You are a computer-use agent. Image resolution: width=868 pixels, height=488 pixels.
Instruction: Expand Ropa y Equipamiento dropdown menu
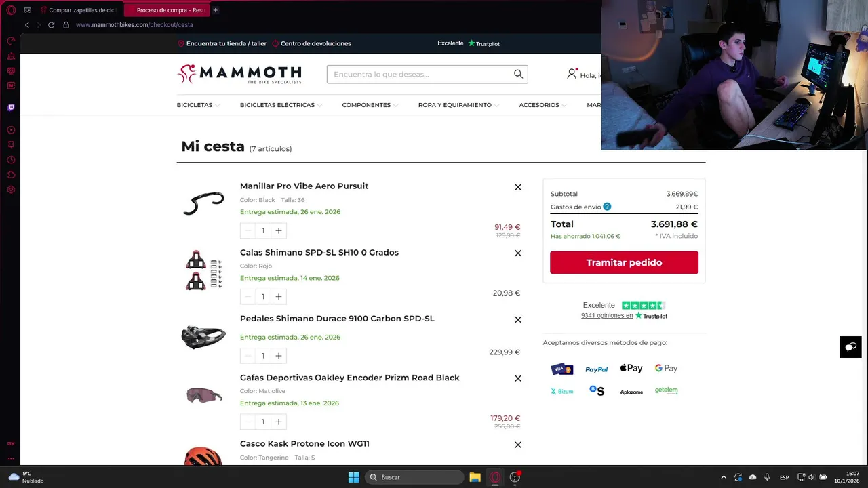pyautogui.click(x=458, y=105)
